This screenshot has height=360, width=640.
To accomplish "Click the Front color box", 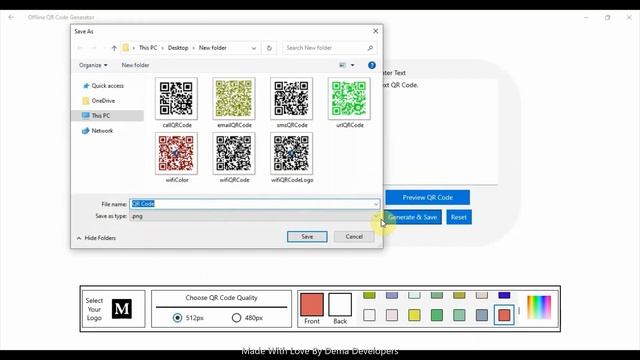I will [312, 304].
